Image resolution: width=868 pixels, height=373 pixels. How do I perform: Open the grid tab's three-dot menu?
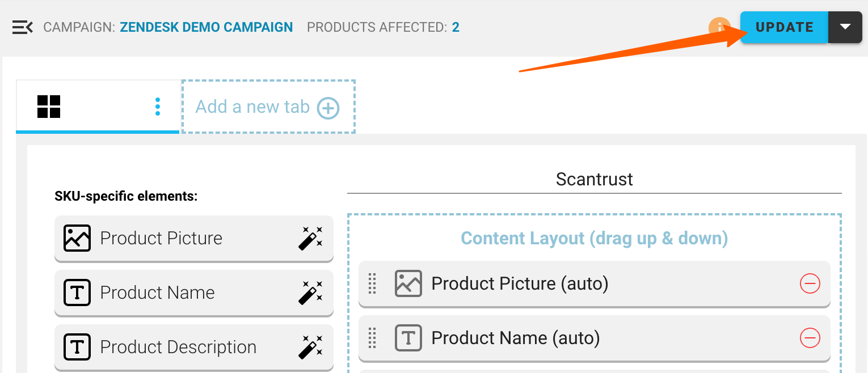point(158,107)
